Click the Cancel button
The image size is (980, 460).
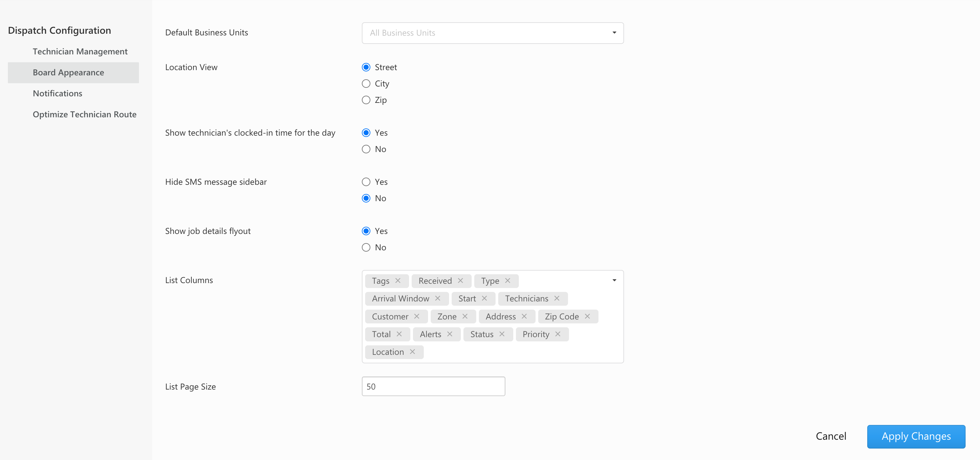831,436
